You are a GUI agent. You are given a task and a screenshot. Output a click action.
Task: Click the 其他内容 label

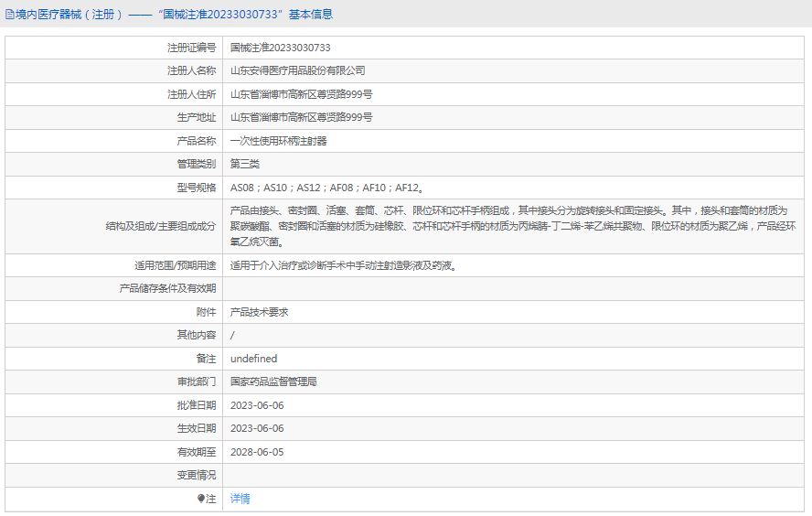pos(197,335)
